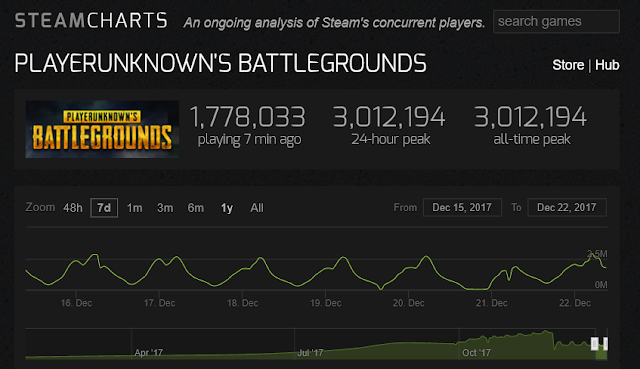
Task: Click the 18. Dec axis label
Action: click(x=242, y=303)
